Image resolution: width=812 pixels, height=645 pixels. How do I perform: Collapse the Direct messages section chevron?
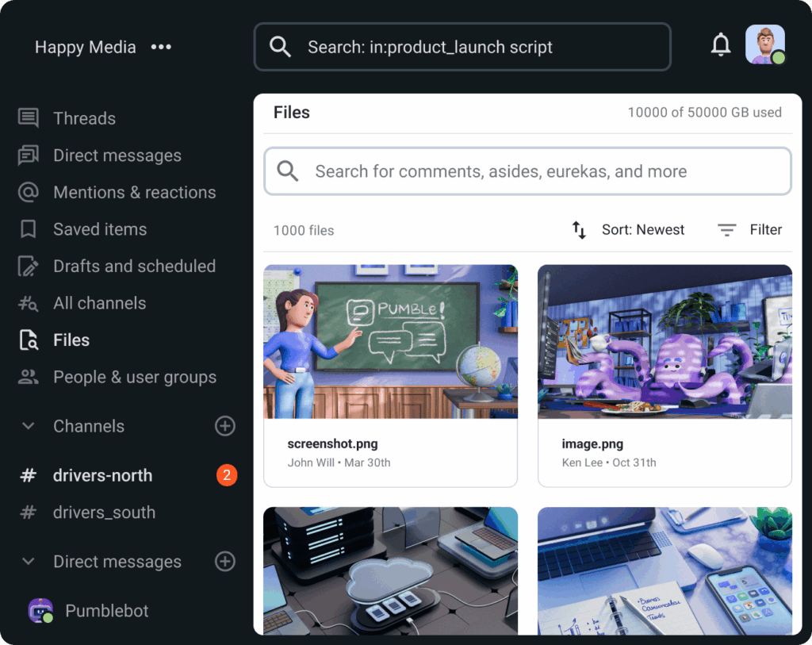29,562
